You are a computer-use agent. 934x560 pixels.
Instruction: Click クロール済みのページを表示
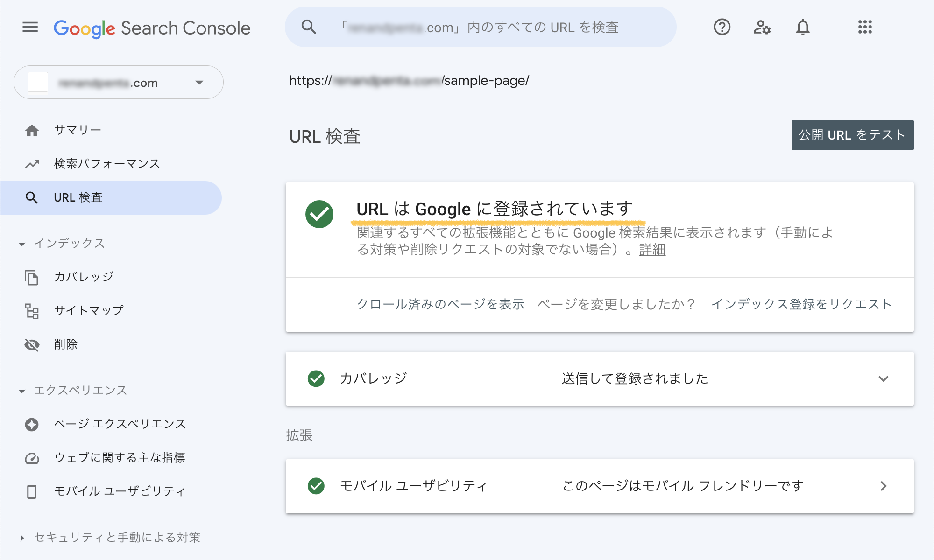(440, 304)
